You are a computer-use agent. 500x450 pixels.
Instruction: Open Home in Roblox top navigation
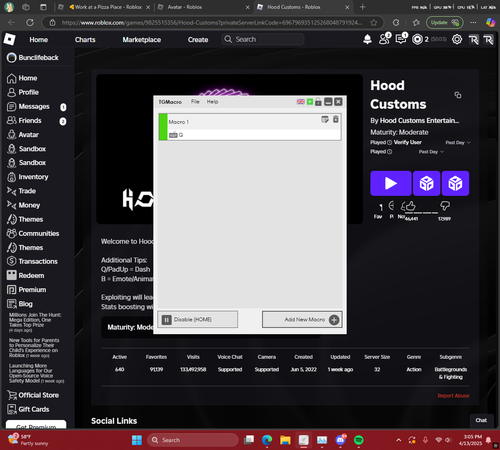tap(39, 40)
